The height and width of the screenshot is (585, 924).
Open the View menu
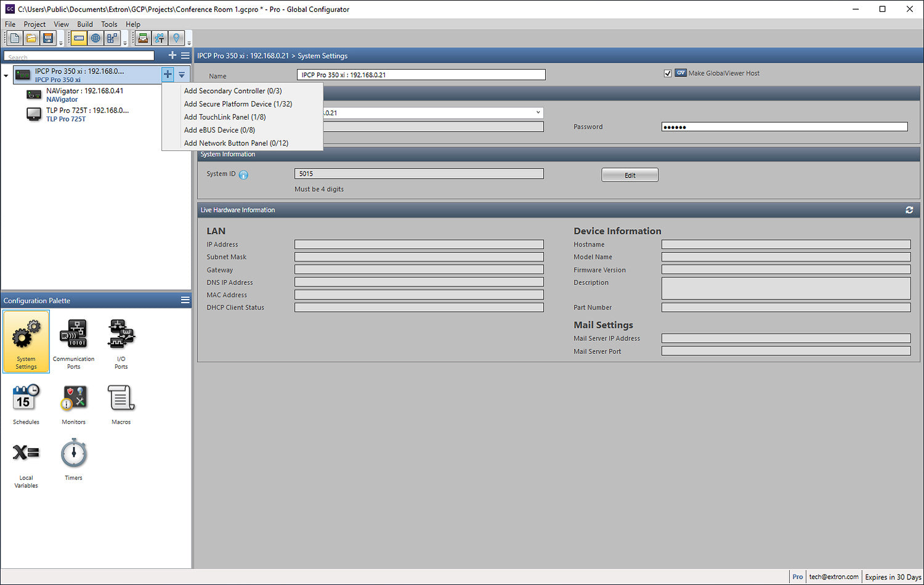[x=61, y=24]
